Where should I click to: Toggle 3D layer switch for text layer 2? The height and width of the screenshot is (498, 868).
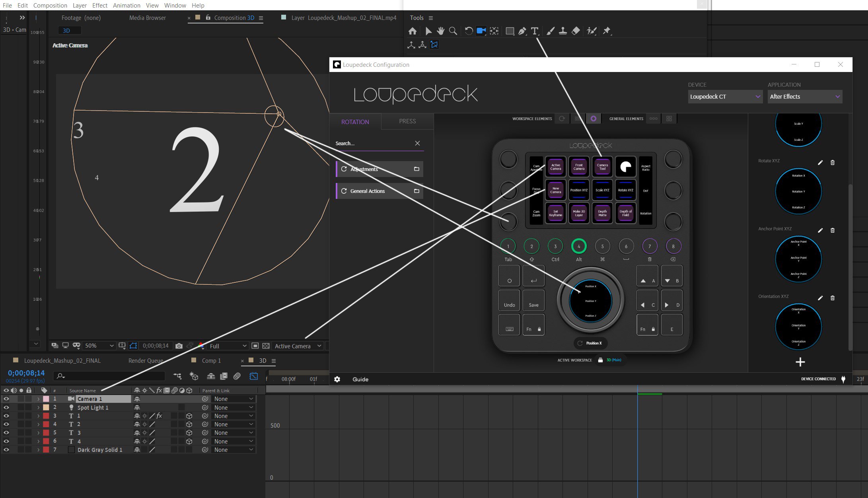tap(189, 424)
